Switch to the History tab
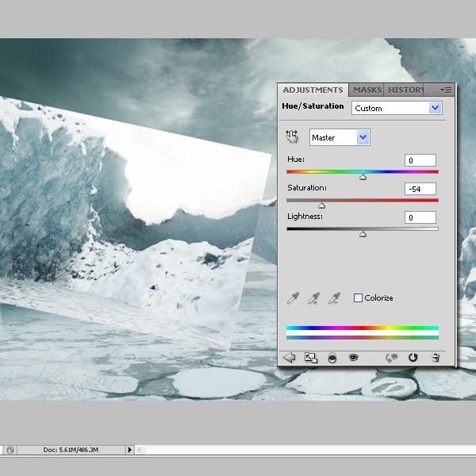This screenshot has height=476, width=476. coord(405,90)
